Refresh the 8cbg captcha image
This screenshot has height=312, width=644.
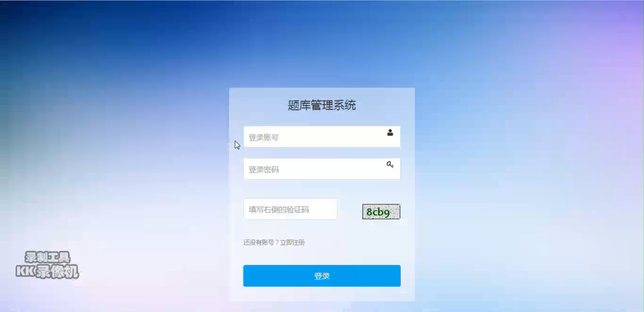(x=381, y=212)
